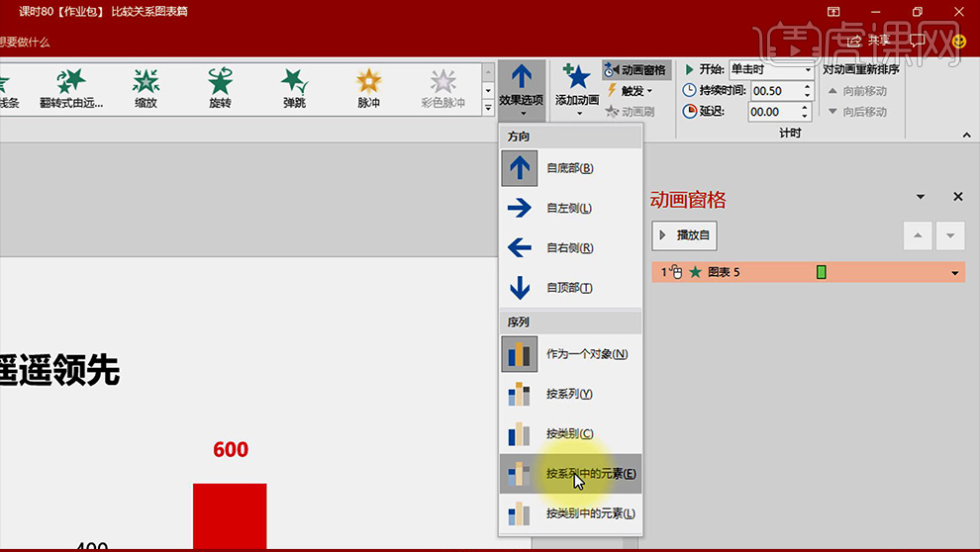Click the 延迟 delay field
Screen dimensions: 980x552
tap(774, 112)
